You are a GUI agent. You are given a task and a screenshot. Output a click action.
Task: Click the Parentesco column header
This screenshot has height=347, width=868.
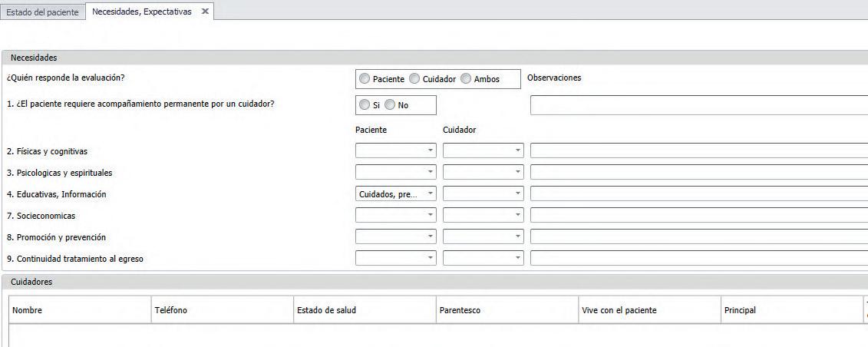click(460, 310)
